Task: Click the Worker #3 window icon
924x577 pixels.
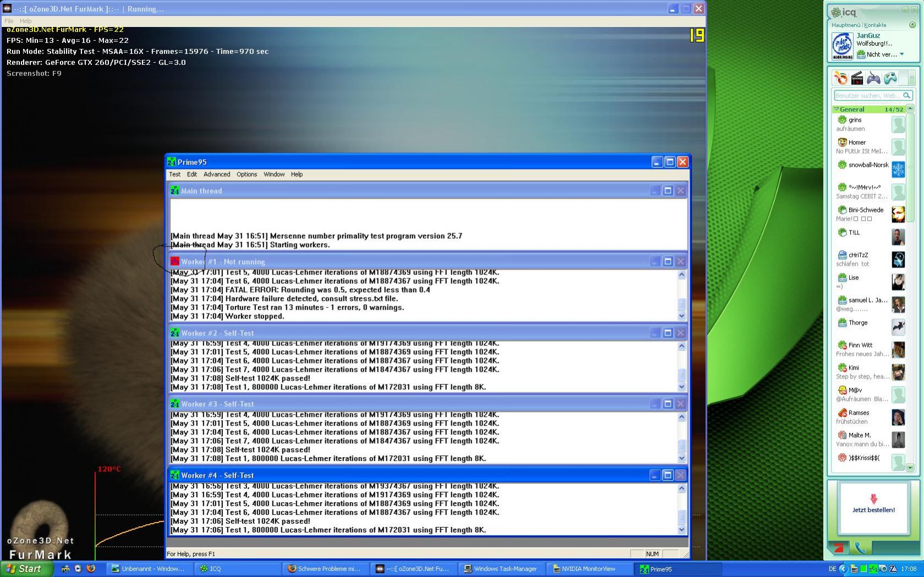Action: (x=175, y=404)
